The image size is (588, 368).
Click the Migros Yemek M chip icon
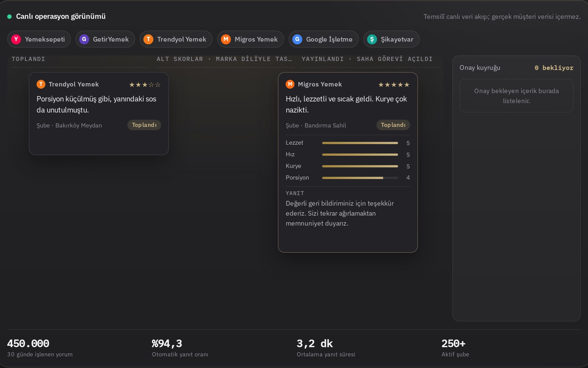coord(226,39)
